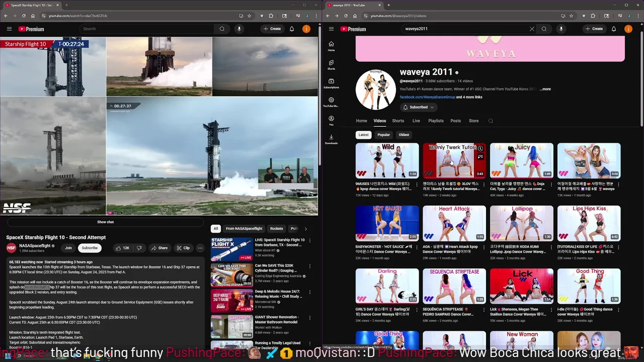The width and height of the screenshot is (644, 362).
Task: Bookmark page in left browser address bar
Action: [250, 16]
